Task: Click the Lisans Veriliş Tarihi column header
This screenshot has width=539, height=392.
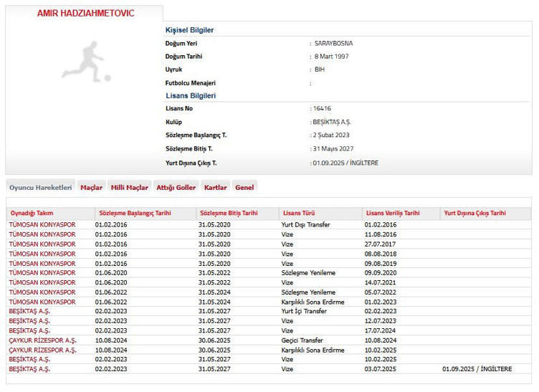Action: pyautogui.click(x=393, y=213)
